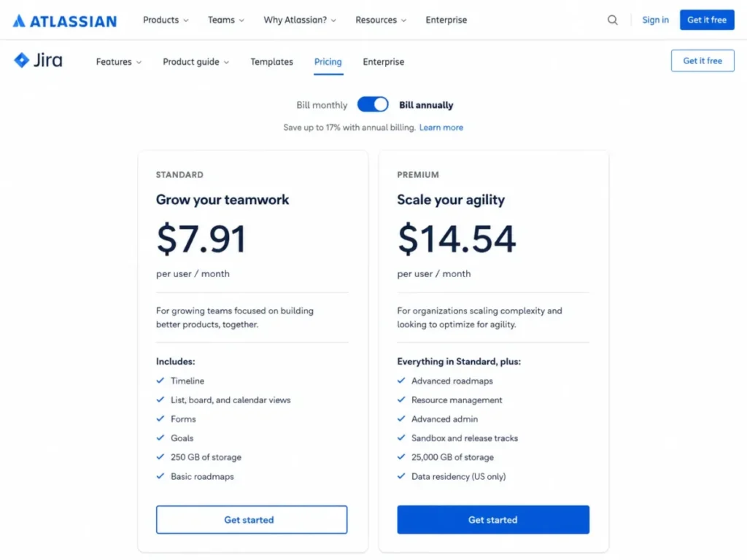
Task: Expand the Products dropdown
Action: tap(166, 20)
